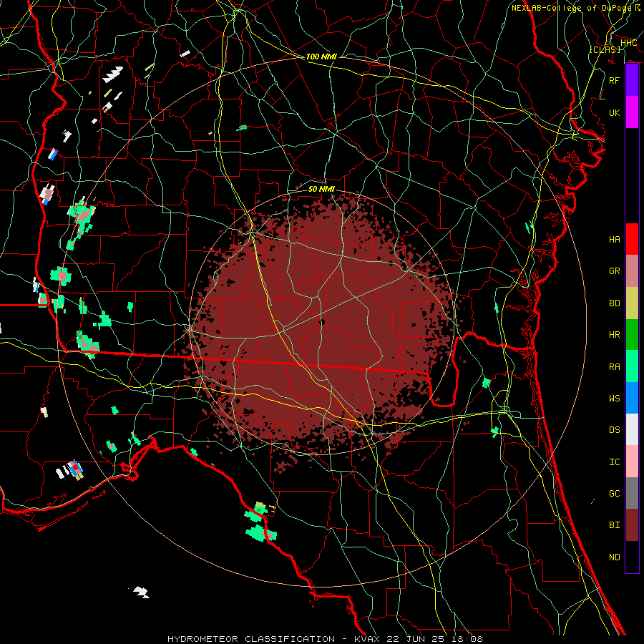
Task: Click the RF legend label
Action: [x=614, y=80]
